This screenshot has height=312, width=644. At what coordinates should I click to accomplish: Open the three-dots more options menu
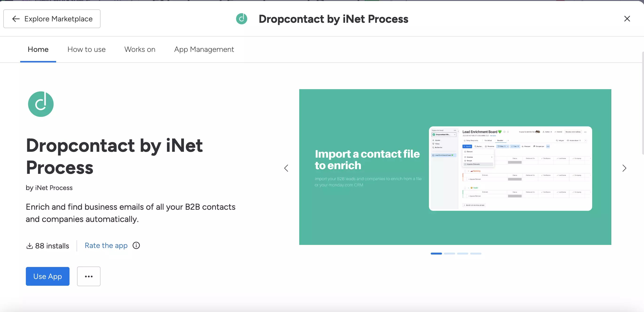pos(89,276)
